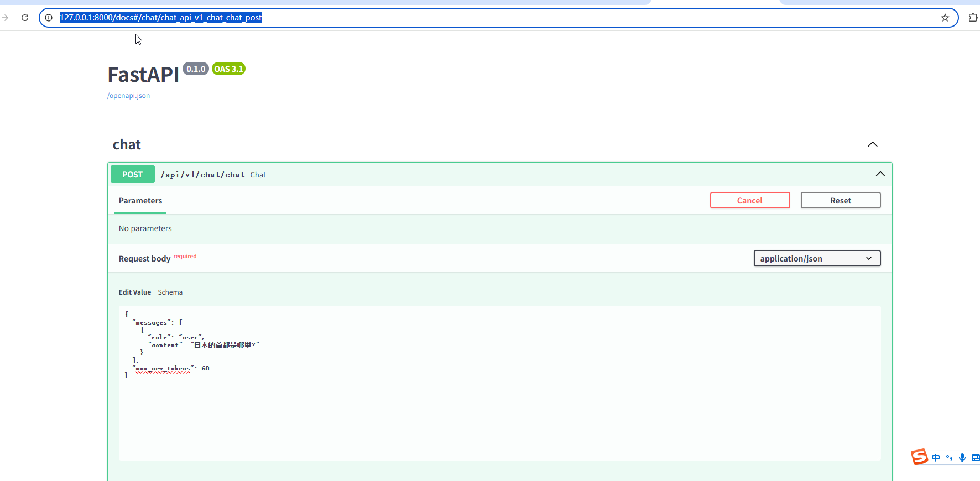Image resolution: width=980 pixels, height=481 pixels.
Task: Open the application/json content type dropdown
Action: tap(817, 258)
